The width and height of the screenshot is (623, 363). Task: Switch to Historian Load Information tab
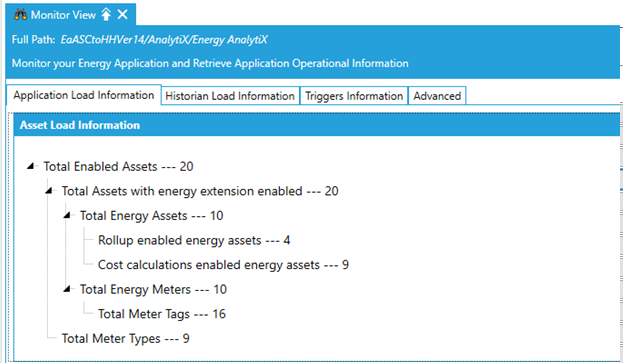click(x=230, y=96)
